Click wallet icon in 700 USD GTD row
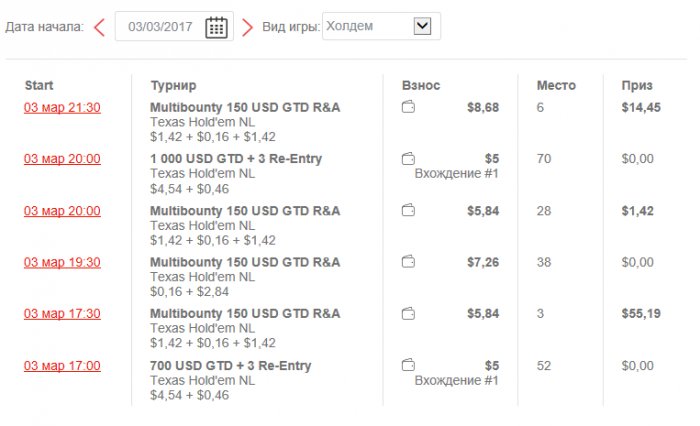Image resolution: width=700 pixels, height=426 pixels. click(x=408, y=366)
